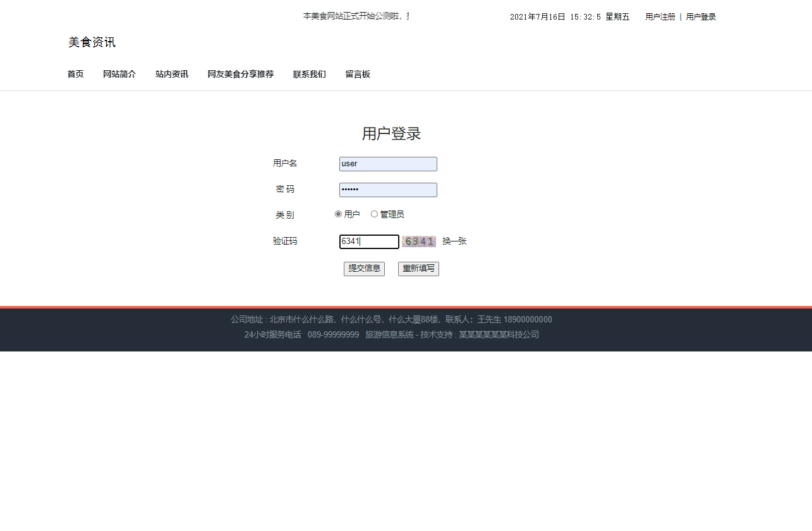The width and height of the screenshot is (812, 531).
Task: Open the 留言板 message board
Action: pyautogui.click(x=358, y=74)
